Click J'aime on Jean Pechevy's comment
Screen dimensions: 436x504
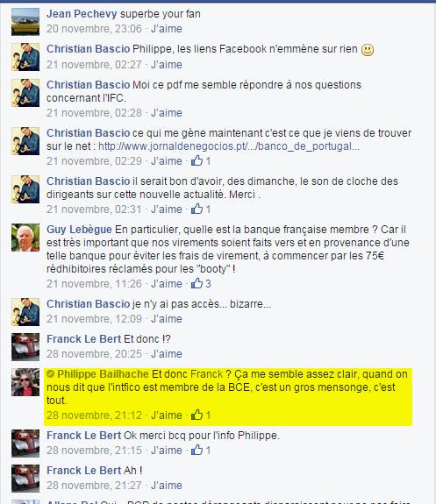[167, 29]
